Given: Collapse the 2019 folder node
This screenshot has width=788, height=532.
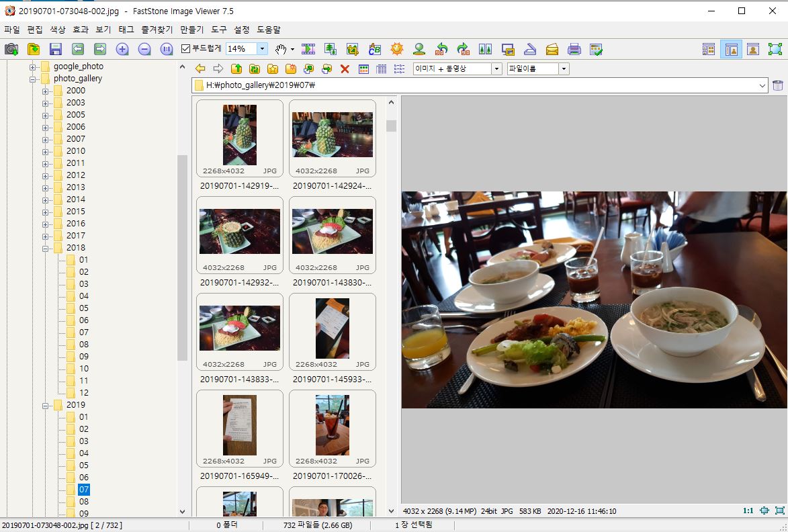Looking at the screenshot, I should pyautogui.click(x=45, y=406).
